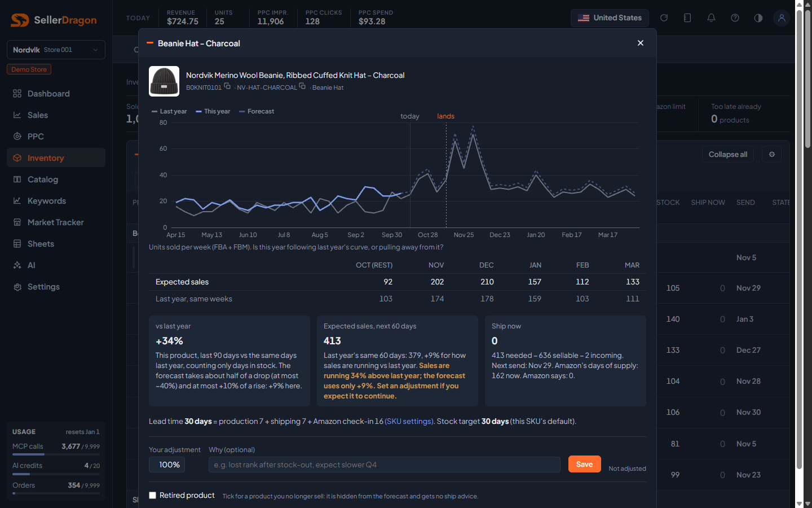
Task: Click the MCP calls usage bar
Action: (56, 454)
